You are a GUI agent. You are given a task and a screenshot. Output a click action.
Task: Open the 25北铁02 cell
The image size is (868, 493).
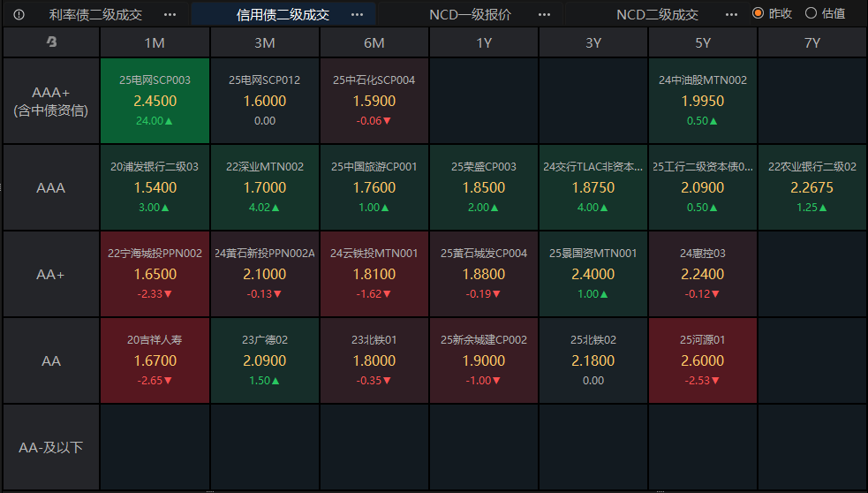(x=593, y=360)
